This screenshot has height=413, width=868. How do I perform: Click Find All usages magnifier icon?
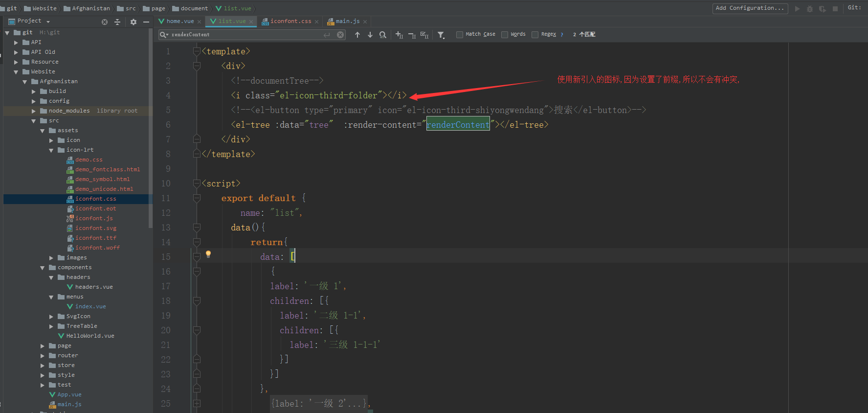coord(383,35)
